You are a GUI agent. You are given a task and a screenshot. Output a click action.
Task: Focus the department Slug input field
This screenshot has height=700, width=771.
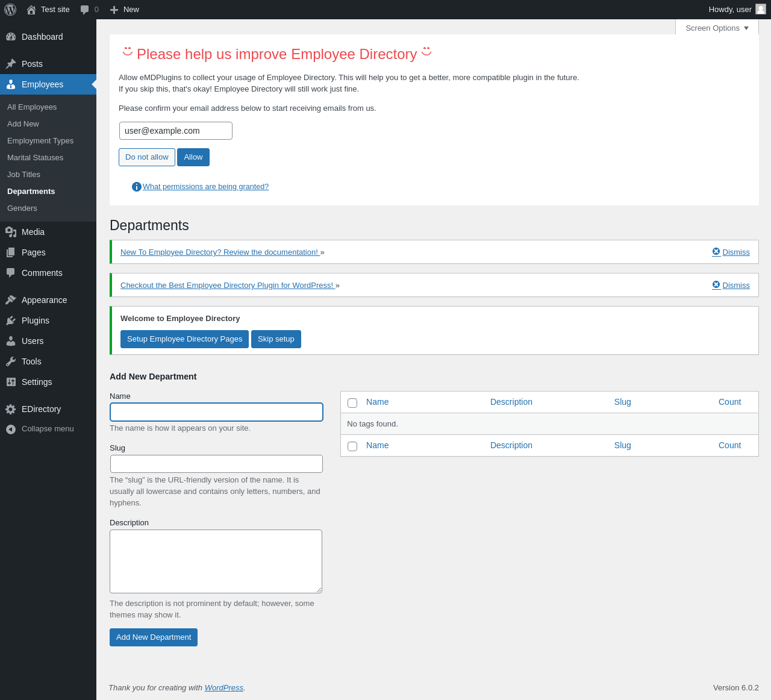tap(216, 464)
